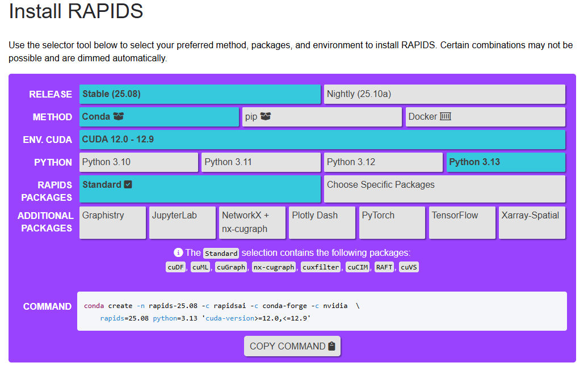Choose Conda install method
Viewport: 588px width, 371px height.
pyautogui.click(x=159, y=117)
